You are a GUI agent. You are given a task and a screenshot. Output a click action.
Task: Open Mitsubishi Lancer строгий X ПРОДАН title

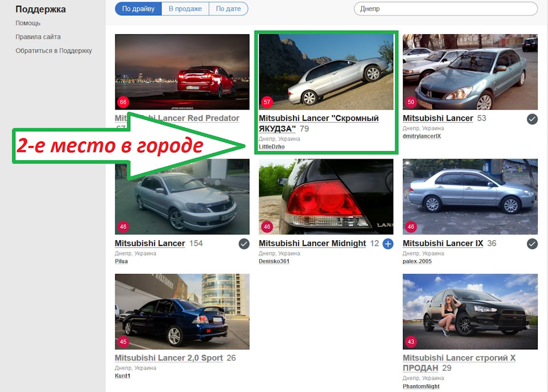pos(459,363)
